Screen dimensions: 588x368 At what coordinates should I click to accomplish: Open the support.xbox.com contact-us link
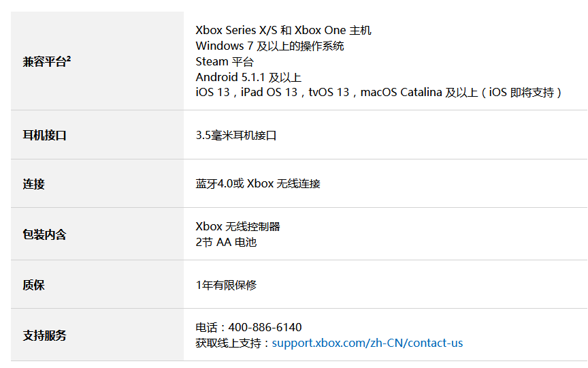pyautogui.click(x=367, y=343)
